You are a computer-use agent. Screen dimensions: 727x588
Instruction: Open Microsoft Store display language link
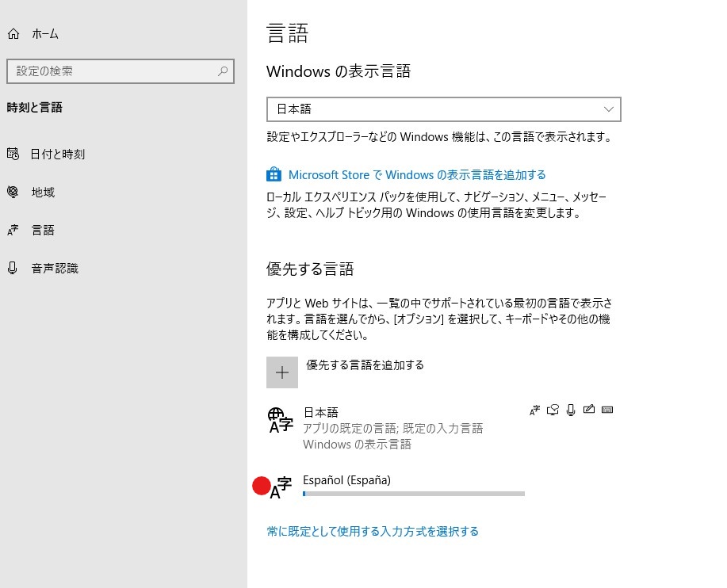417,174
